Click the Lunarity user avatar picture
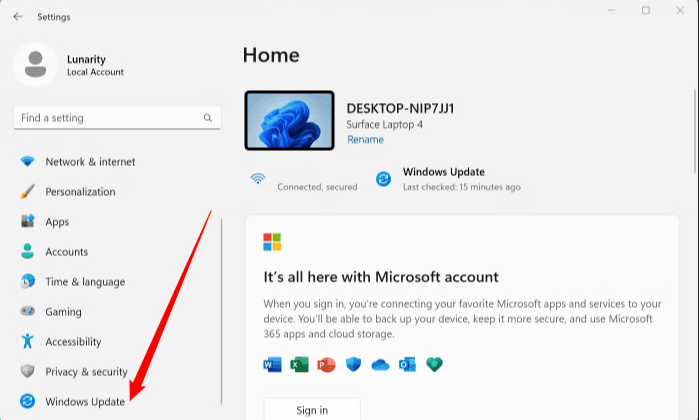The width and height of the screenshot is (699, 420). pyautogui.click(x=36, y=65)
